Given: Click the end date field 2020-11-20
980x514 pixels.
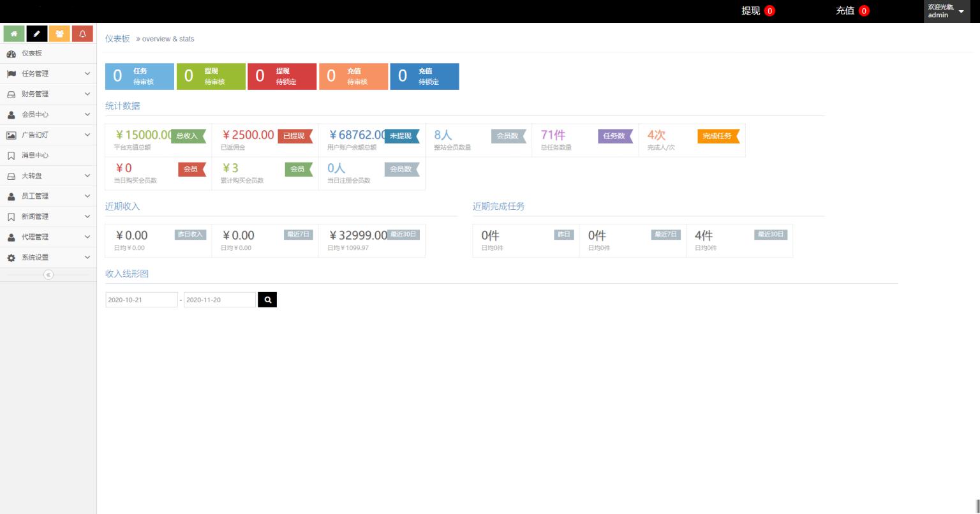Looking at the screenshot, I should tap(219, 300).
